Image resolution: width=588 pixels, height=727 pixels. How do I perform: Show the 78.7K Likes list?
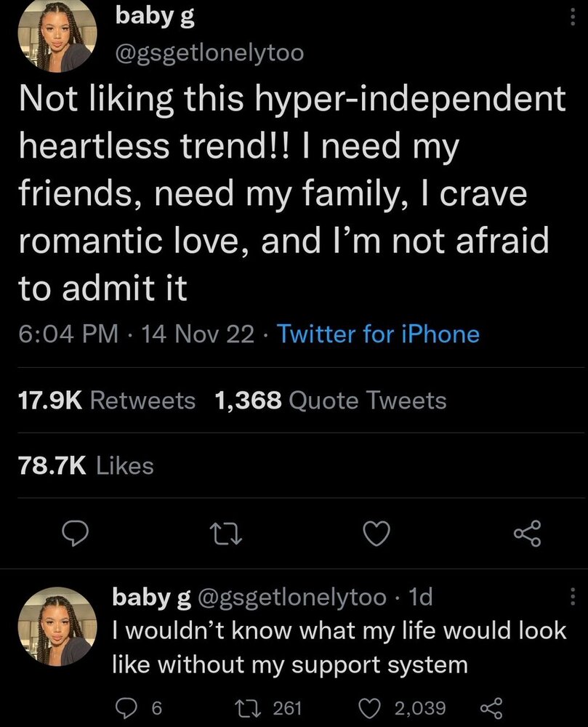click(84, 465)
